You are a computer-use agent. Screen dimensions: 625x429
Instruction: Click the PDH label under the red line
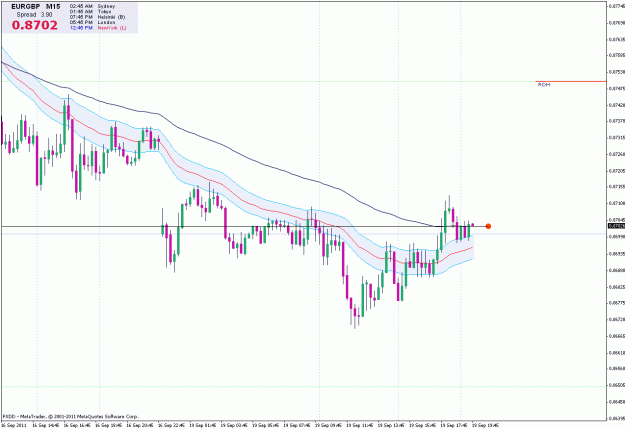tap(544, 85)
